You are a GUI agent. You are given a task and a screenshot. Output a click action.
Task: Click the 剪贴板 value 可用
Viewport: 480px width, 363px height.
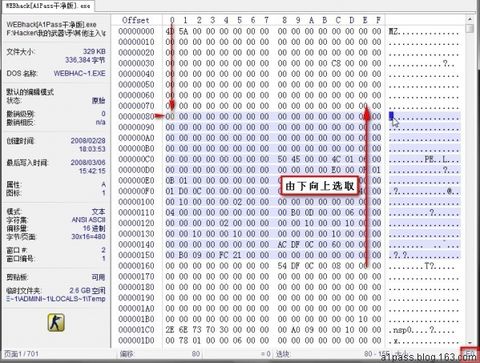[x=99, y=277]
